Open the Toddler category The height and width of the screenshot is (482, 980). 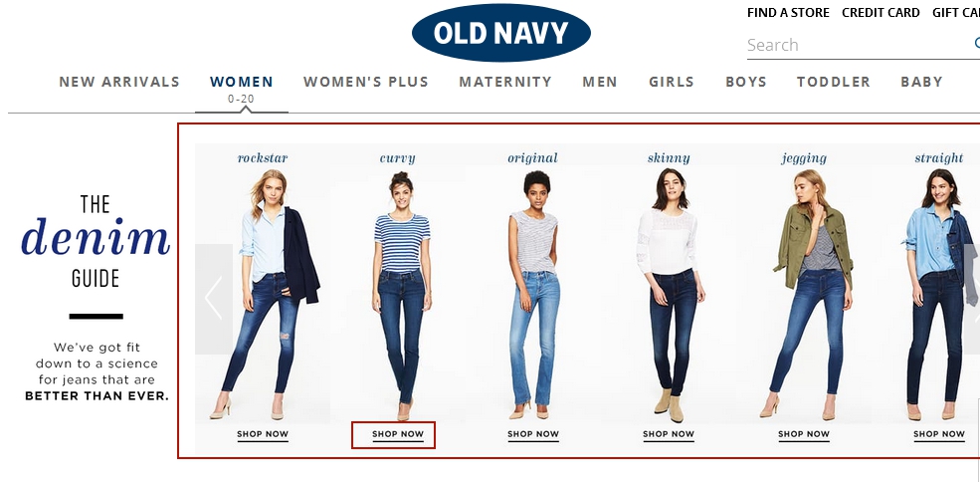[833, 82]
